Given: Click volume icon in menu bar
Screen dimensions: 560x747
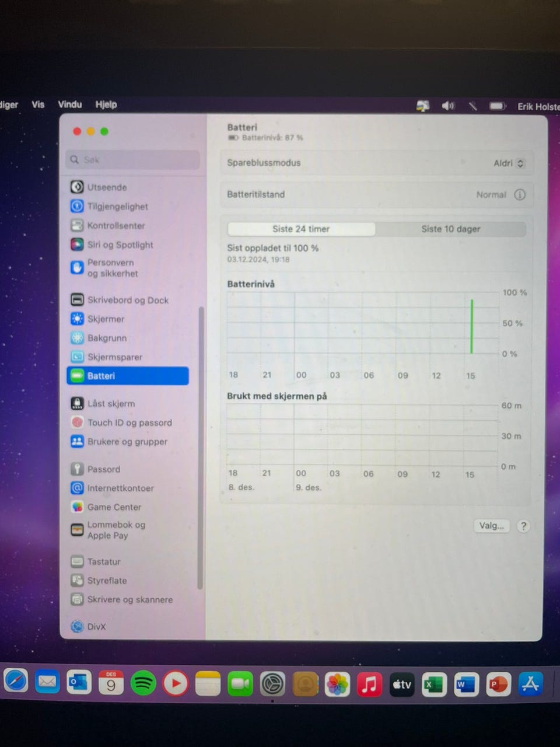Looking at the screenshot, I should [448, 106].
